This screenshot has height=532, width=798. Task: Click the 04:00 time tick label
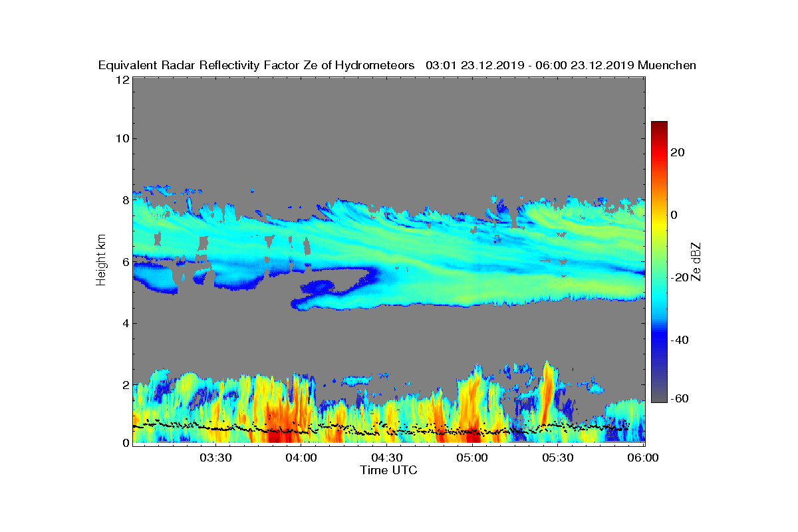301,458
